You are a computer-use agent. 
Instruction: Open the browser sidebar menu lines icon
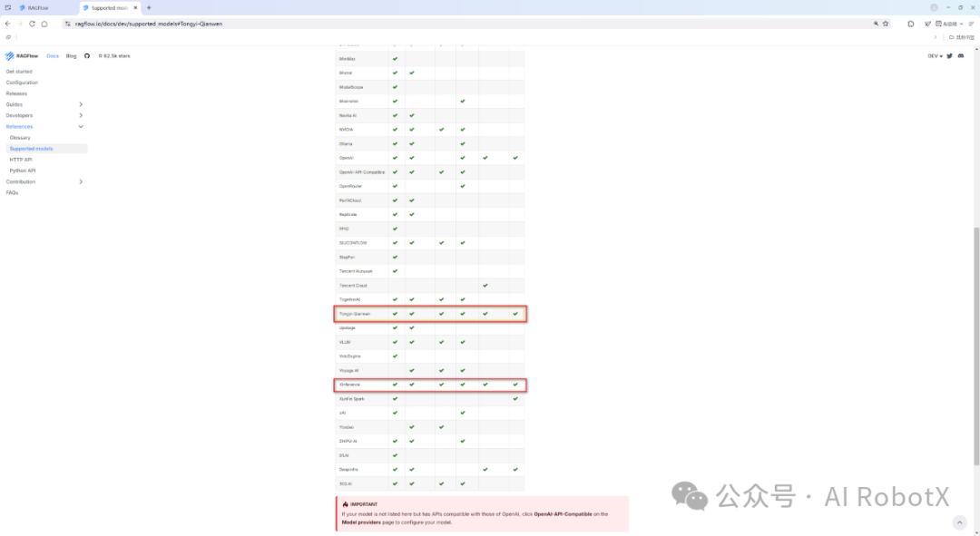pos(971,24)
